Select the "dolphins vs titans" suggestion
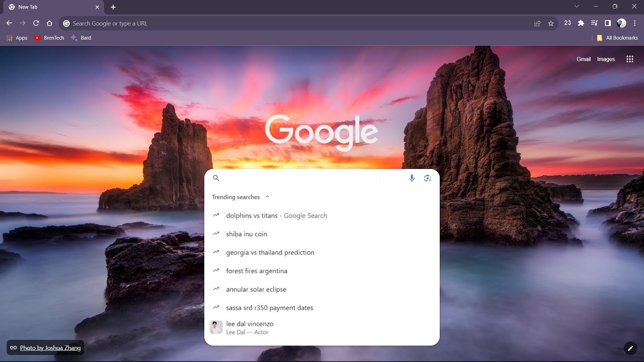Viewport: 644px width, 362px height. [x=322, y=216]
